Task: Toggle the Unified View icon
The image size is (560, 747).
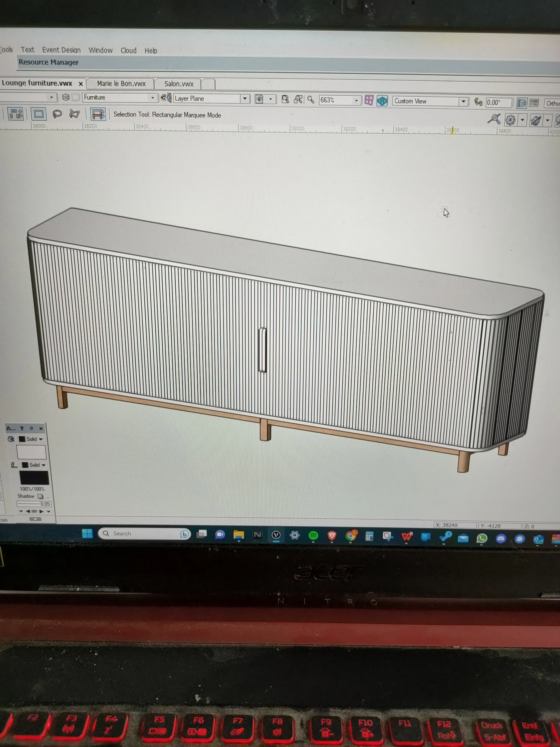Action: coord(521,103)
